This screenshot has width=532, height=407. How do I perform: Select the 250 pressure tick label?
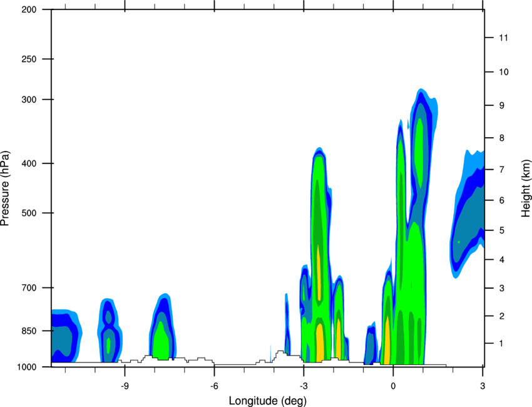29,59
